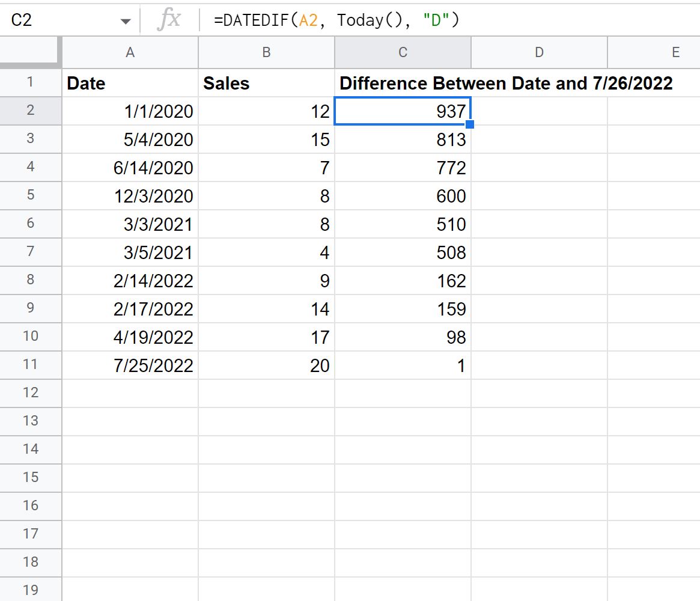This screenshot has height=601, width=700.
Task: Select column B header
Action: point(266,53)
